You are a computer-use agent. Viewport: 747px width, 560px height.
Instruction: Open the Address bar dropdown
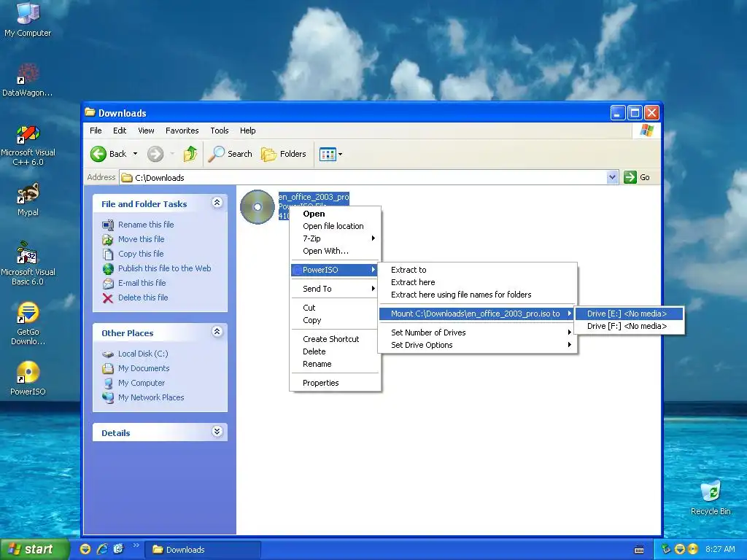pyautogui.click(x=613, y=177)
